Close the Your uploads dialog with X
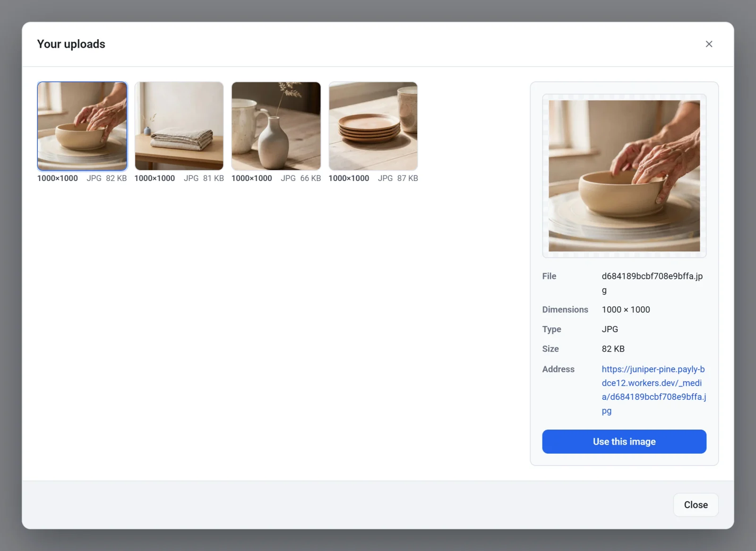The image size is (756, 551). [709, 44]
